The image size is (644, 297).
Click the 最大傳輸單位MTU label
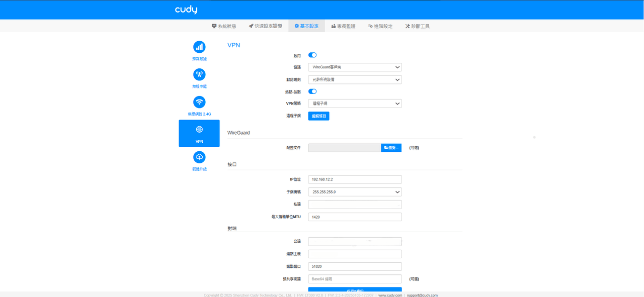point(286,217)
